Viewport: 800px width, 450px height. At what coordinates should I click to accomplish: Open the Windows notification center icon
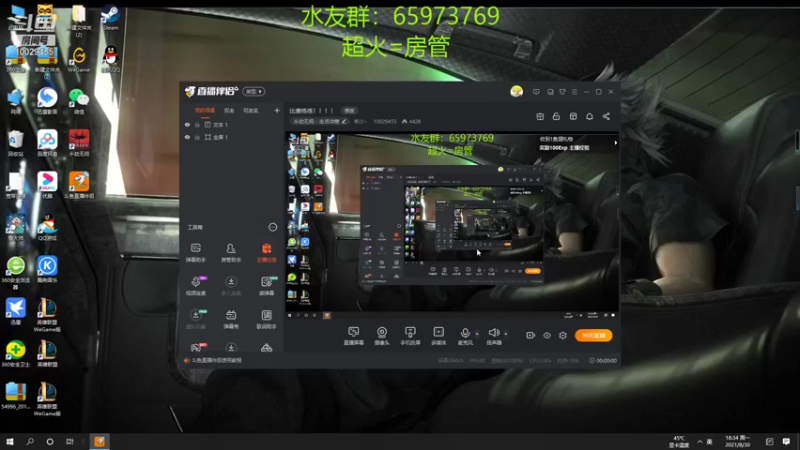point(786,441)
